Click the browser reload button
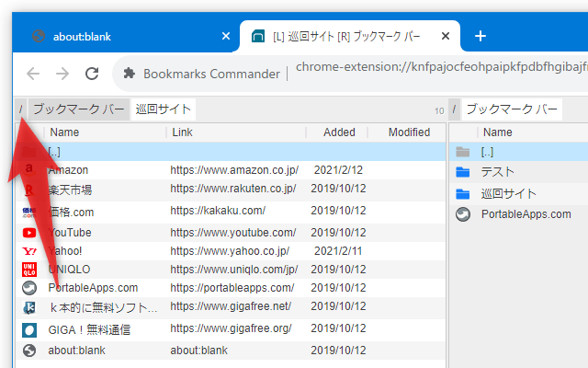 point(92,74)
